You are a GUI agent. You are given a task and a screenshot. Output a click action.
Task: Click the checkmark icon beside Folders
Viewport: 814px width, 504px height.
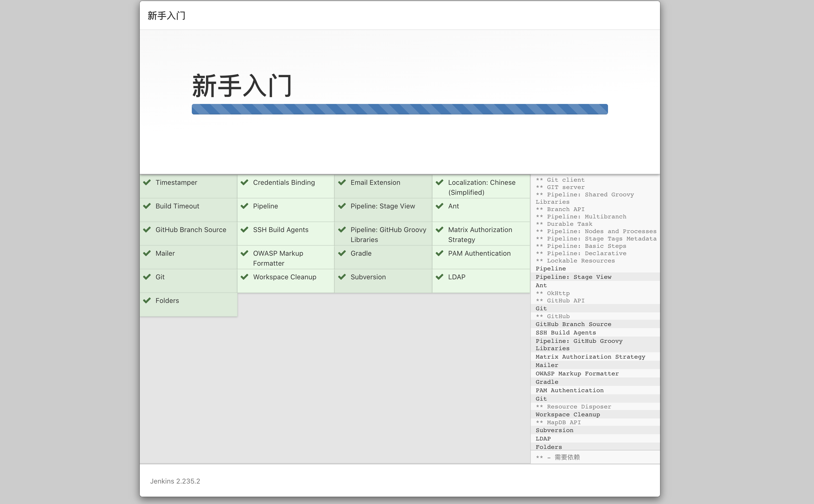click(147, 300)
